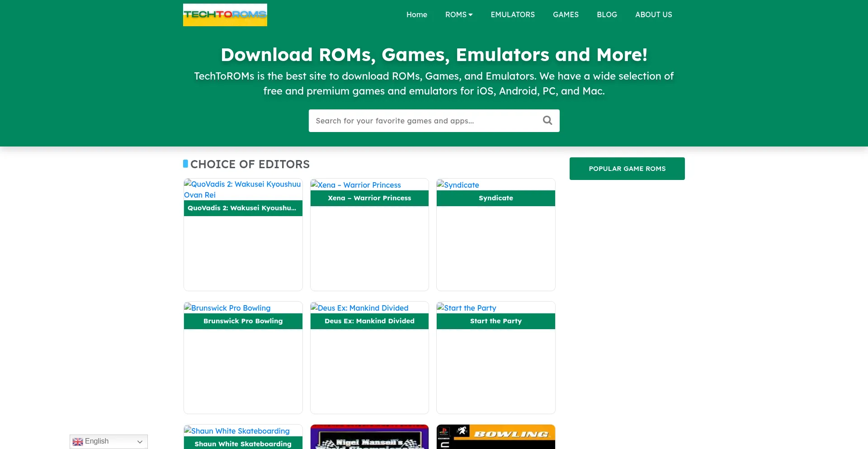Visit the BLOG page
The height and width of the screenshot is (449, 868).
[x=606, y=14]
